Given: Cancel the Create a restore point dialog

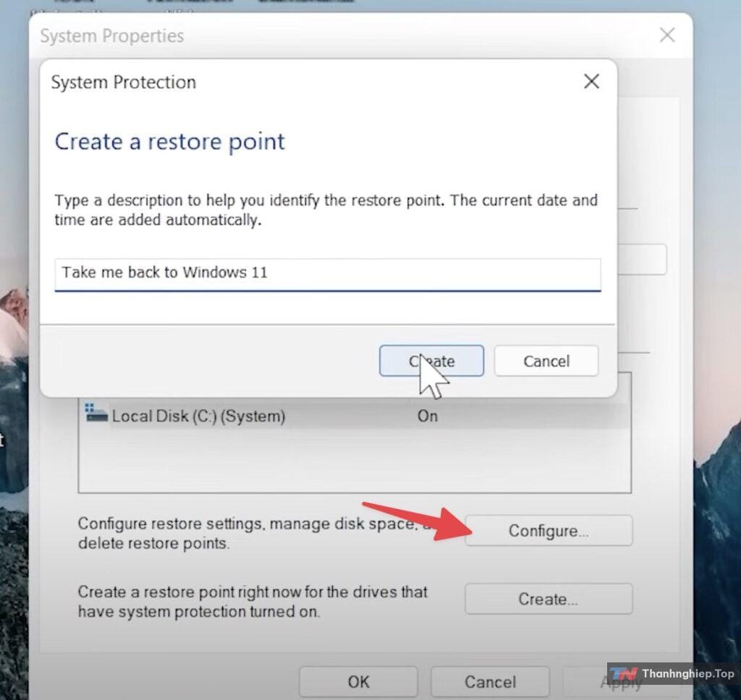Looking at the screenshot, I should coord(546,361).
